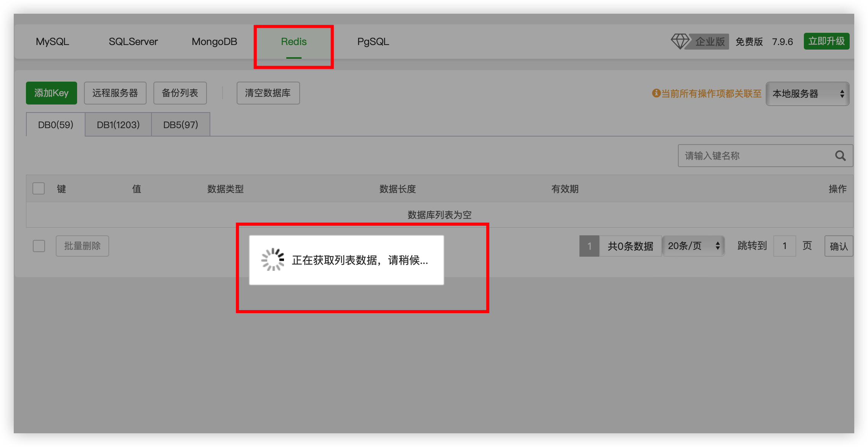Switch to the SQLServer tab

pyautogui.click(x=133, y=42)
